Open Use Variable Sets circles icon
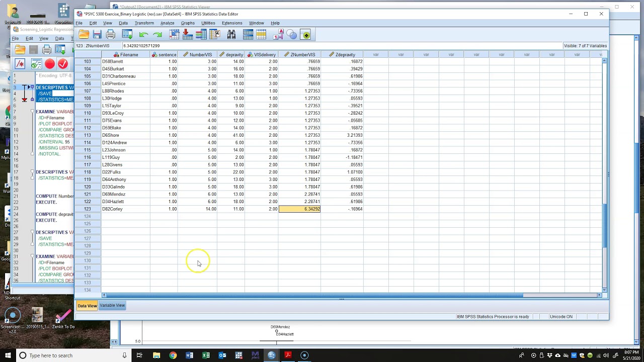This screenshot has height=362, width=644. (292, 35)
